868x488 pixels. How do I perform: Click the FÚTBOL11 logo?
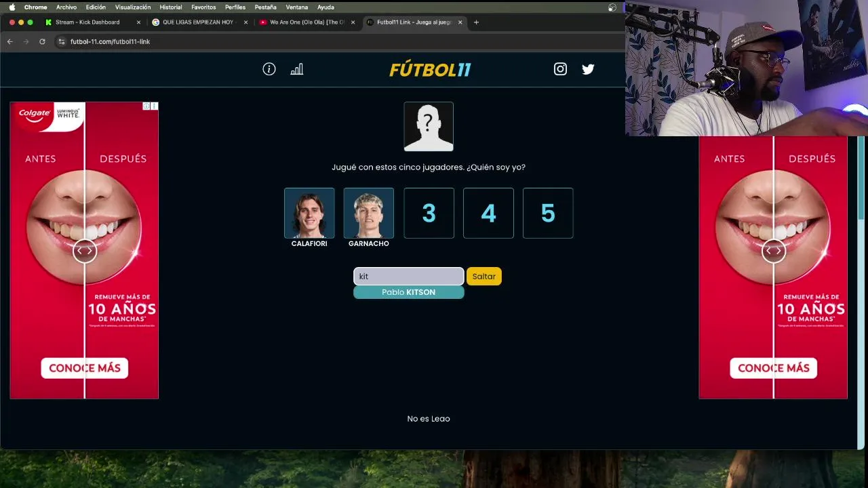click(x=430, y=70)
